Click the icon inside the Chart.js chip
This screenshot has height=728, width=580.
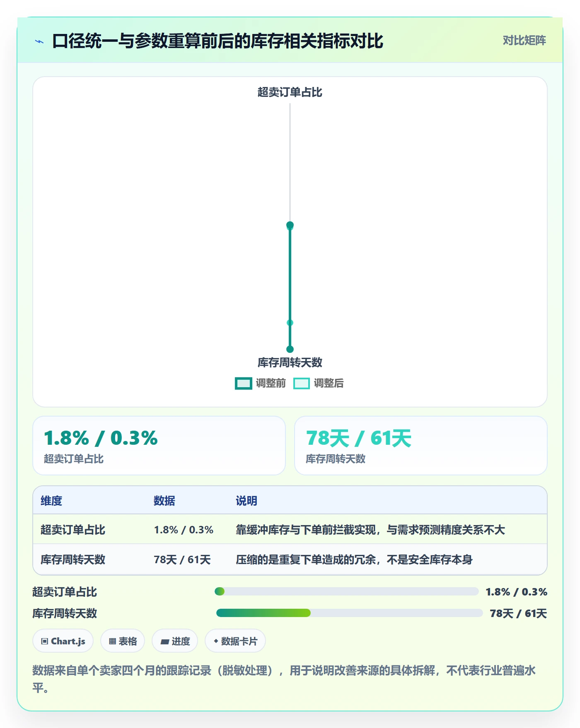[x=45, y=641]
